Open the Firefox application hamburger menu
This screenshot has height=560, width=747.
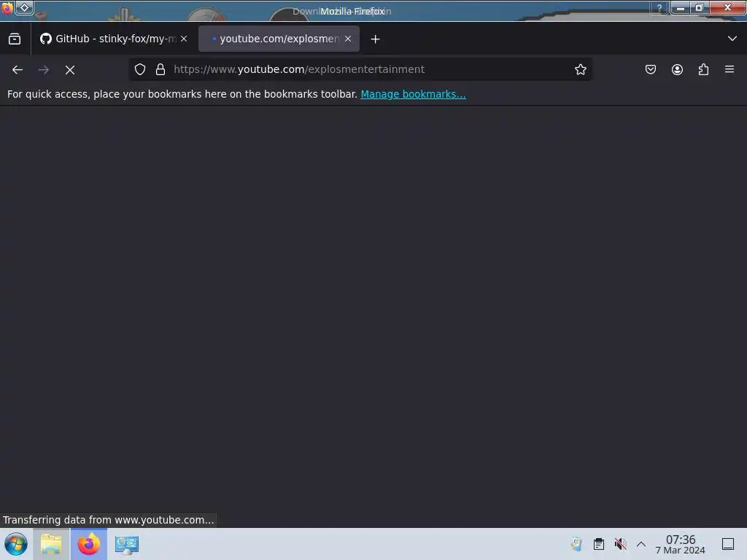tap(729, 69)
